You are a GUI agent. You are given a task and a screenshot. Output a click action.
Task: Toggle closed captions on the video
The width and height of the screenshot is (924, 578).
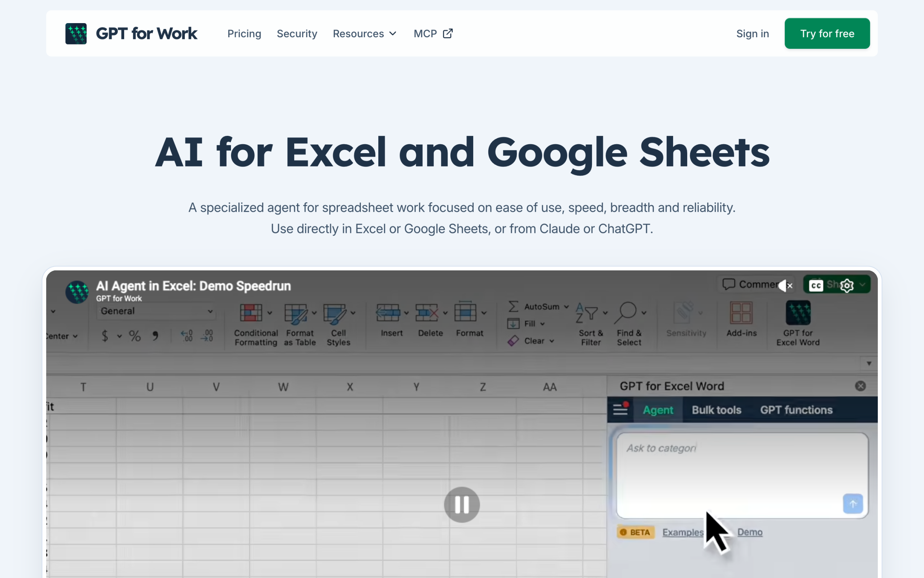pos(816,285)
